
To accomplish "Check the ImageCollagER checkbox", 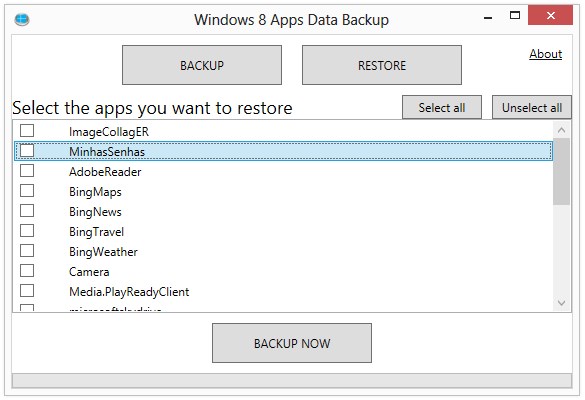I will tap(27, 131).
